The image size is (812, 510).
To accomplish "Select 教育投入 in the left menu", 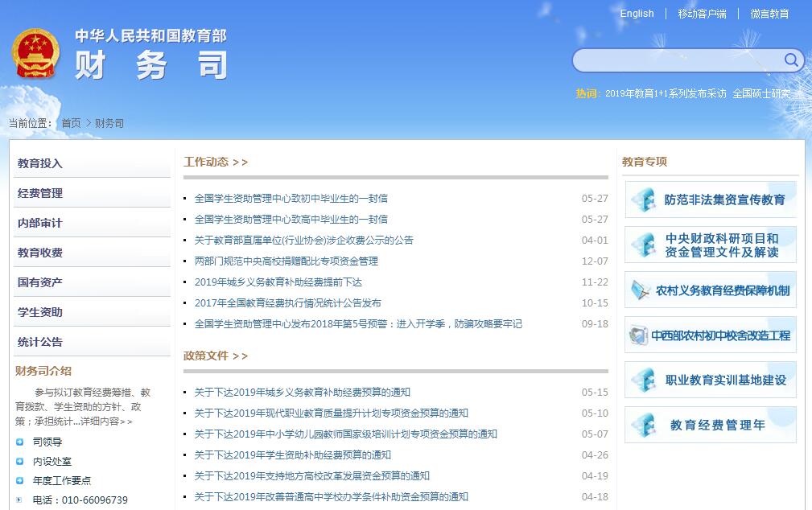I will (x=40, y=163).
